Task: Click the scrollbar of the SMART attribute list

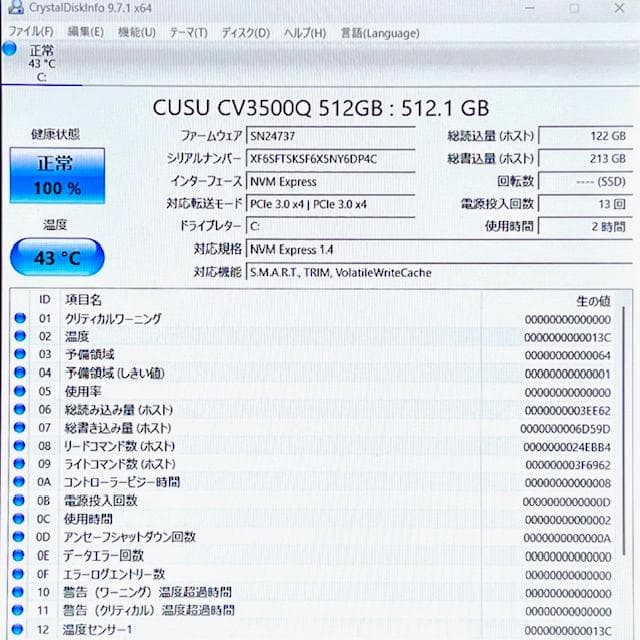Action: click(624, 431)
